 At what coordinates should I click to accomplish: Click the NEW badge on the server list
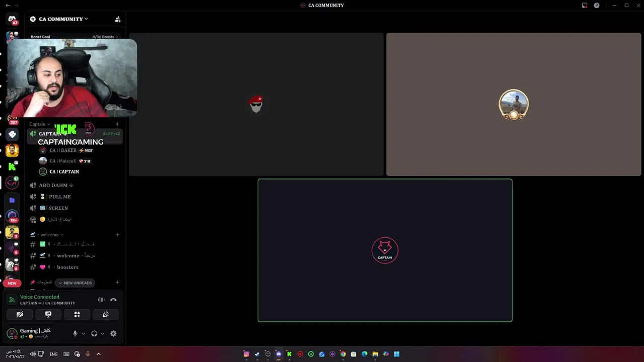pos(12,283)
